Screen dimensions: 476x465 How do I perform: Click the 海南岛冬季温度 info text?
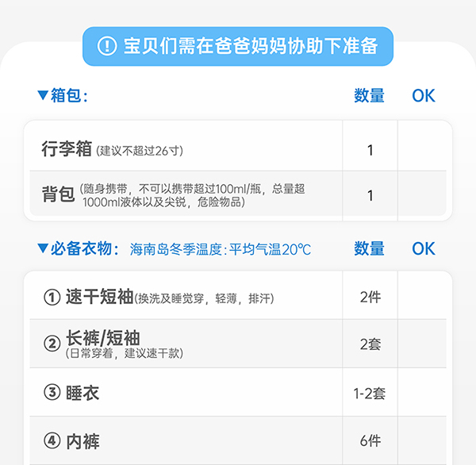click(x=221, y=249)
